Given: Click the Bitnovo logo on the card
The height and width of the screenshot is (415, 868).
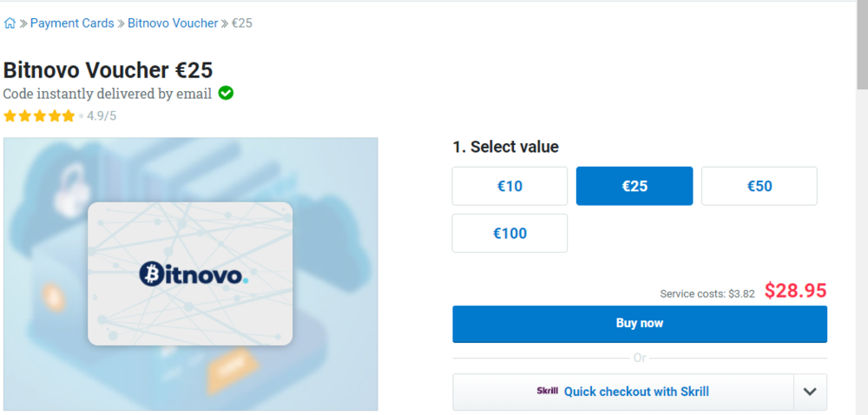Looking at the screenshot, I should (x=194, y=273).
